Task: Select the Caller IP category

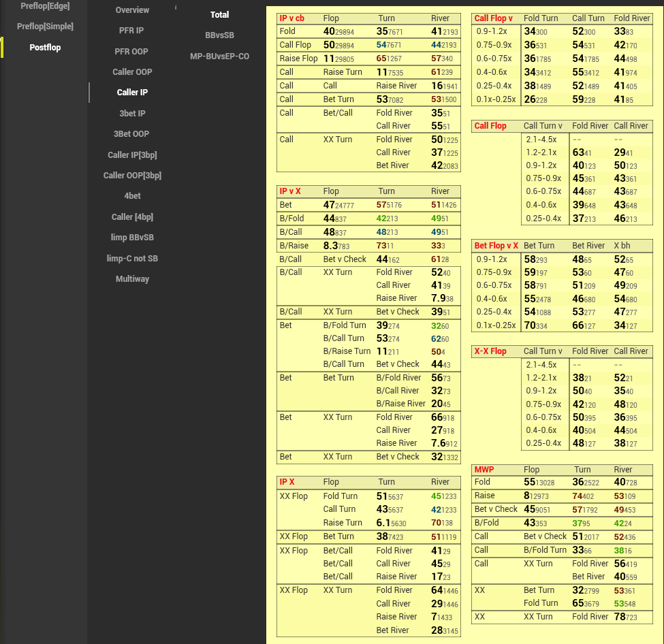Action: point(132,93)
